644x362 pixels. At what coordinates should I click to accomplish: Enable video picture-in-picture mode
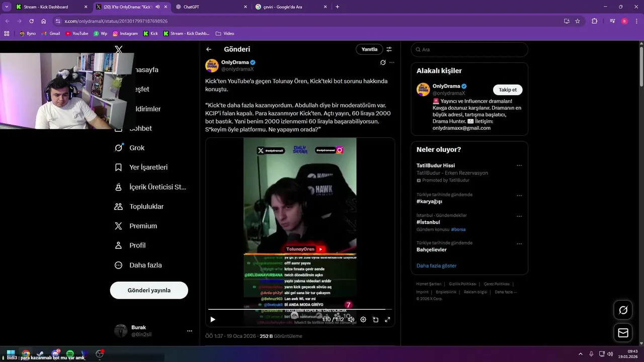click(375, 319)
